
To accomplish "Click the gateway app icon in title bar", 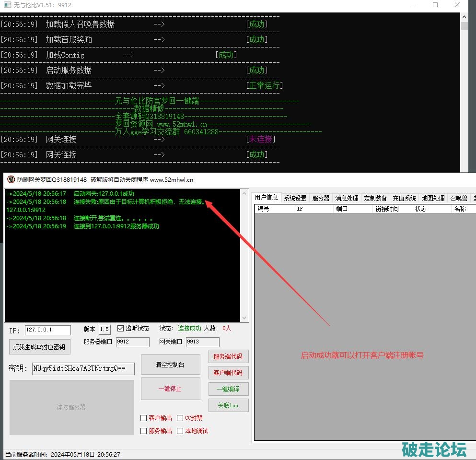I will [11, 180].
